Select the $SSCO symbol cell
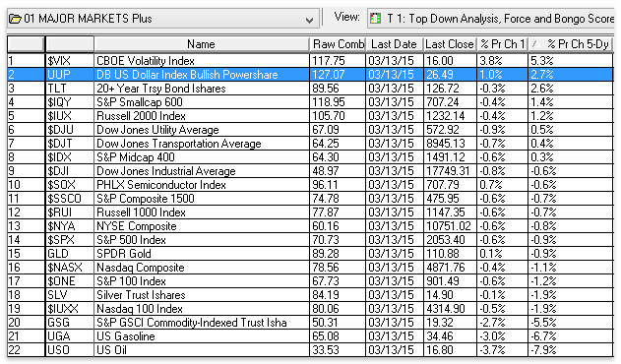Viewport: 621px width, 364px height. coord(70,199)
